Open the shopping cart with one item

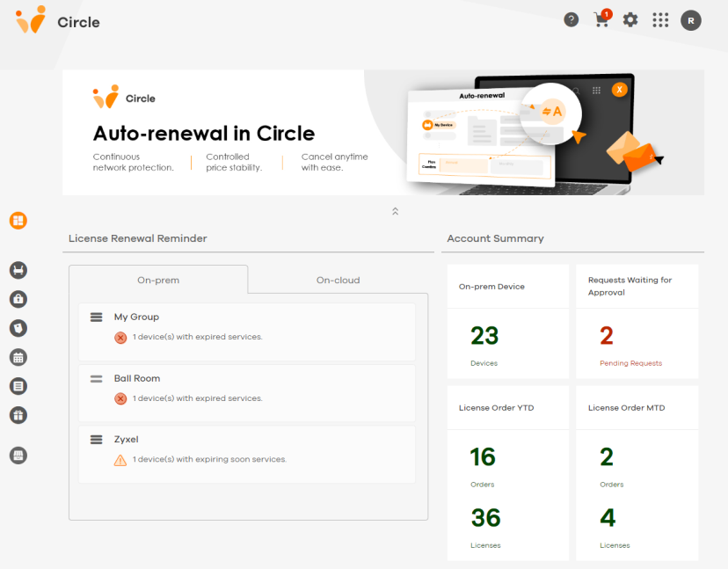point(602,19)
